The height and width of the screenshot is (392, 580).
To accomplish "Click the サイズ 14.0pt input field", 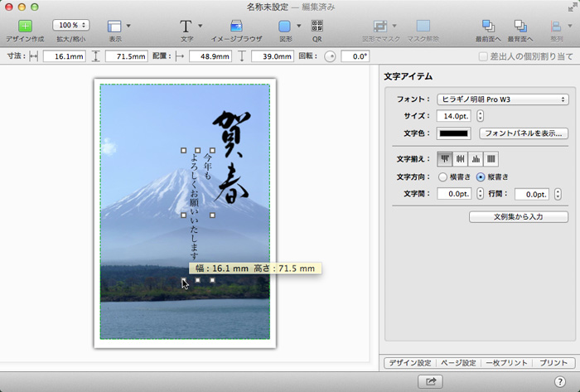I will click(x=454, y=116).
